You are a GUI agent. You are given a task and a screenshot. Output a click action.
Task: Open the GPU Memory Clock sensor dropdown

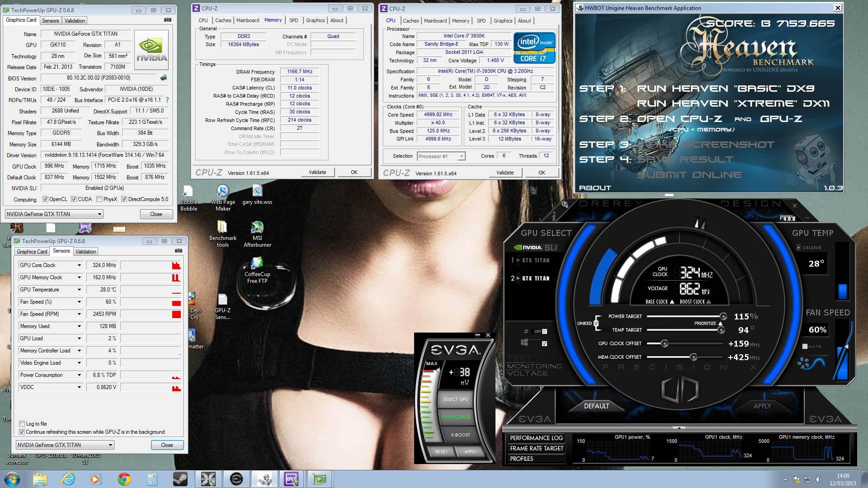(x=79, y=277)
